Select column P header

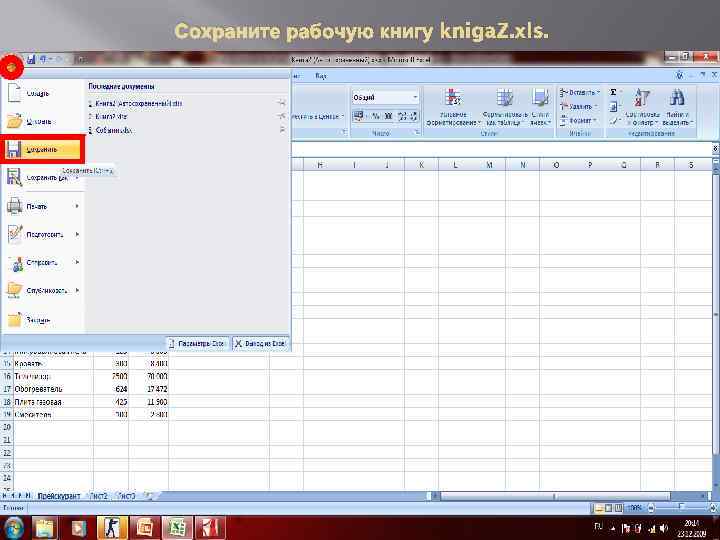(590, 164)
